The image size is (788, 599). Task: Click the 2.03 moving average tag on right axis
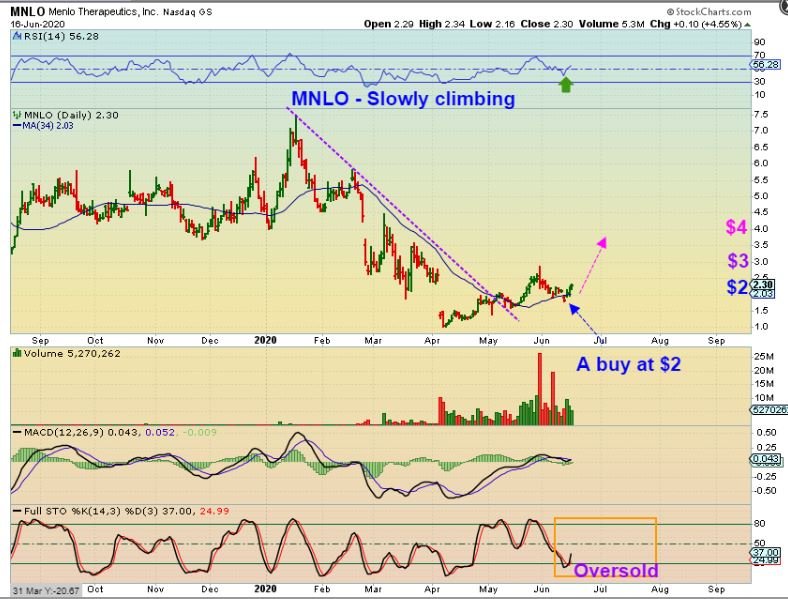click(763, 293)
